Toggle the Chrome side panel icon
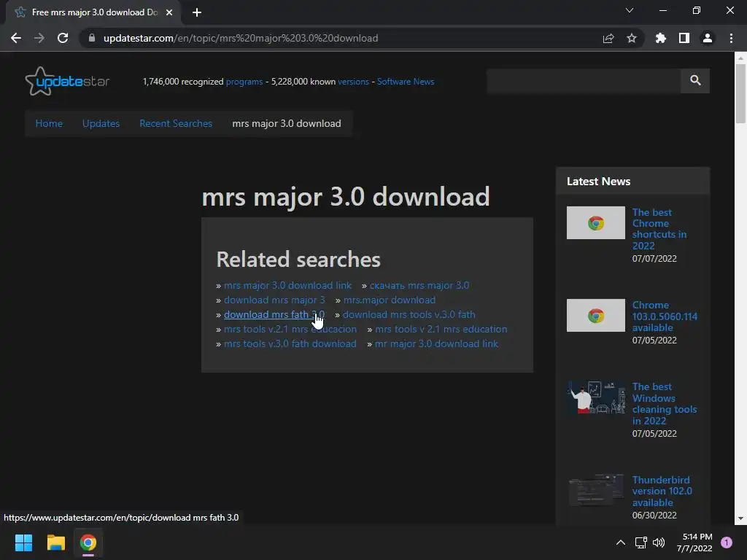The width and height of the screenshot is (747, 560). click(684, 38)
